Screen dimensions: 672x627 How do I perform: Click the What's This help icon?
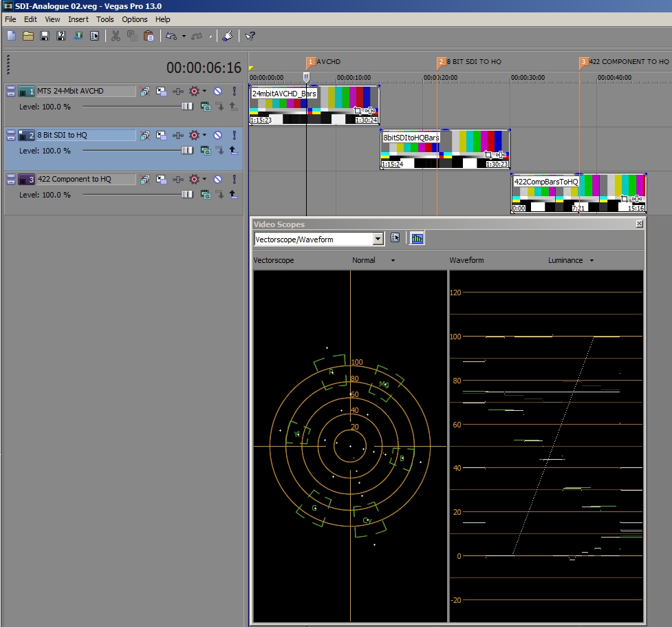click(250, 36)
